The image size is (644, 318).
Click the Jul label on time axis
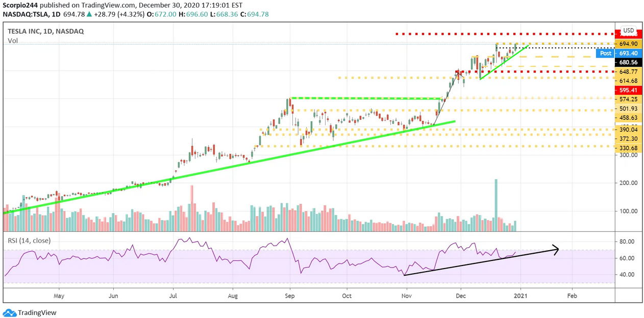click(x=174, y=295)
